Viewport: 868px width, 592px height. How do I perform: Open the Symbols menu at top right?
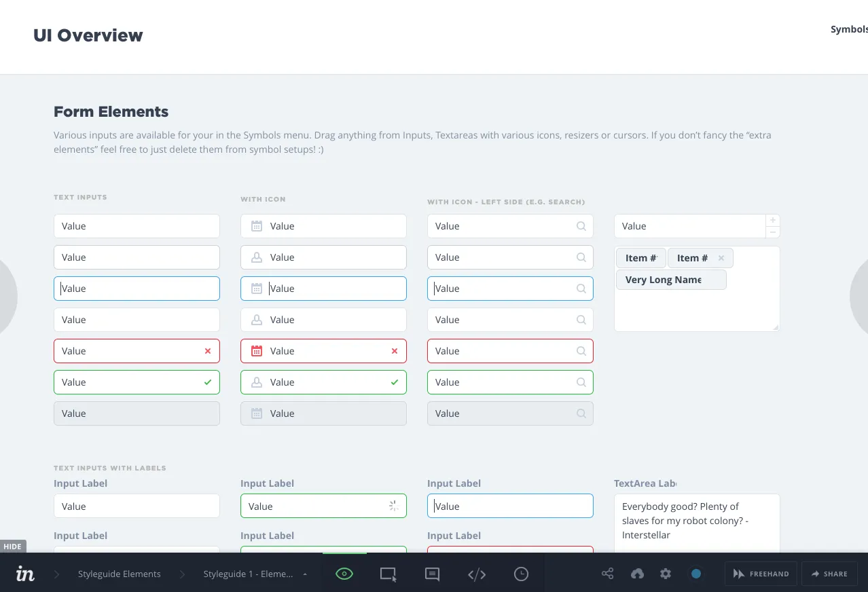(x=848, y=29)
